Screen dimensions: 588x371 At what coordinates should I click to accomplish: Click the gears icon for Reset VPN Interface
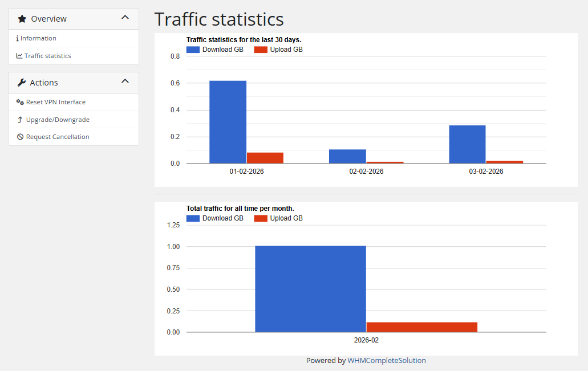tap(20, 102)
